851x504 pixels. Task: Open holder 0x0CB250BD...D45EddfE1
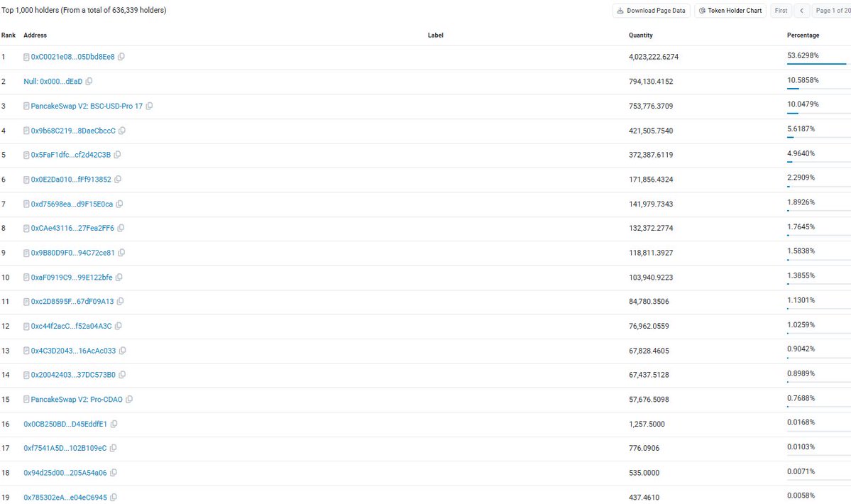(65, 424)
